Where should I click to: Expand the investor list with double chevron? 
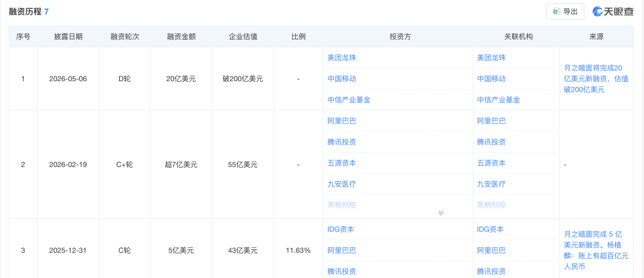441,212
